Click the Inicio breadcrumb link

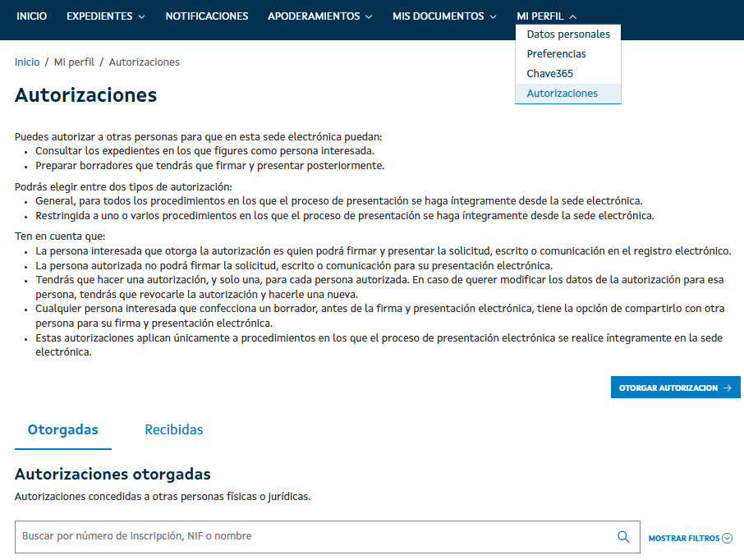[x=27, y=62]
